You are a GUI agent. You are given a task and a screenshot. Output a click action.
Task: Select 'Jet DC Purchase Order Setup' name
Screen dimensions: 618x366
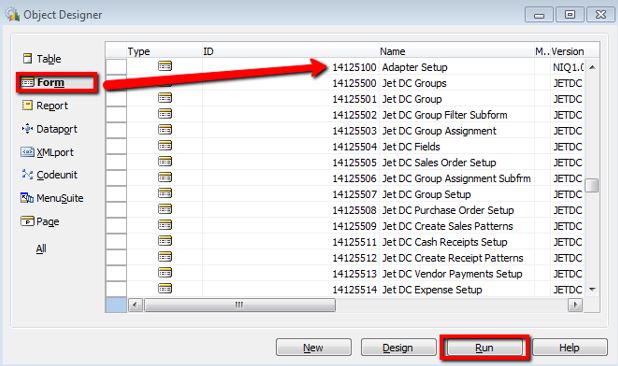448,210
